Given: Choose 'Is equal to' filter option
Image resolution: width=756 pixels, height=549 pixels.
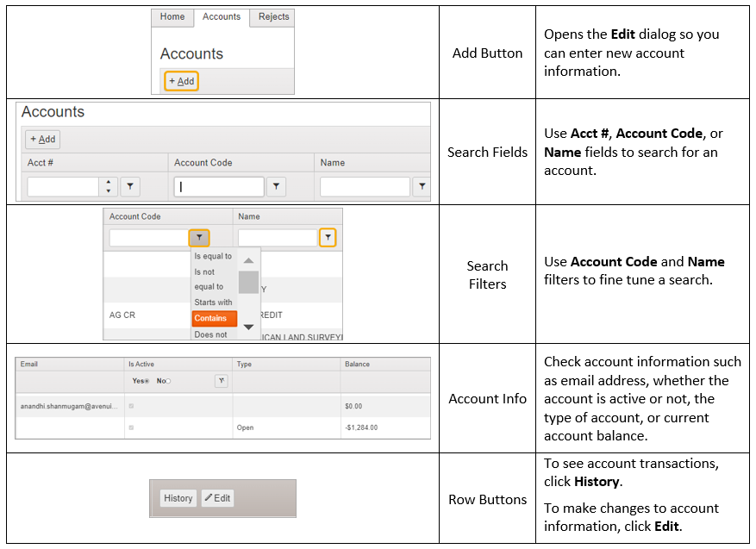Looking at the screenshot, I should tap(213, 256).
